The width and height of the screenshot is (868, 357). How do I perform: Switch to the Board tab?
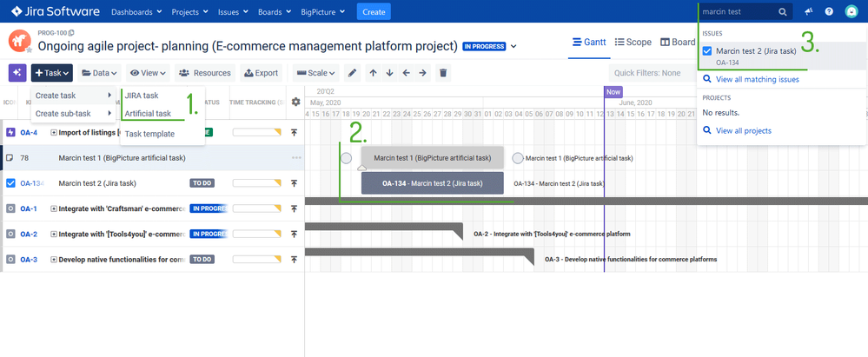coord(678,42)
